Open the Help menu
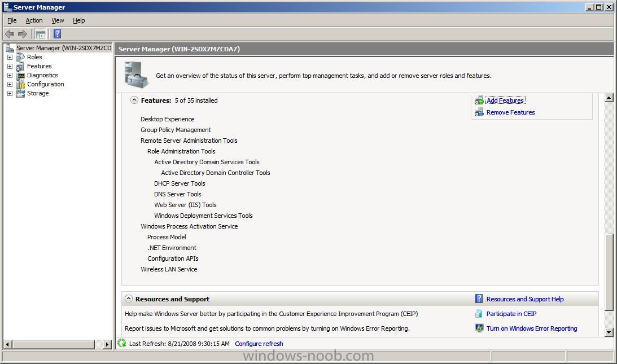This screenshot has height=364, width=617. pos(78,20)
